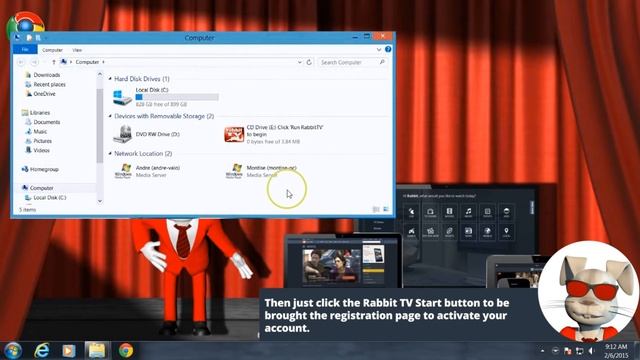
Task: Launch Internet Explorer from the taskbar
Action: [42, 351]
